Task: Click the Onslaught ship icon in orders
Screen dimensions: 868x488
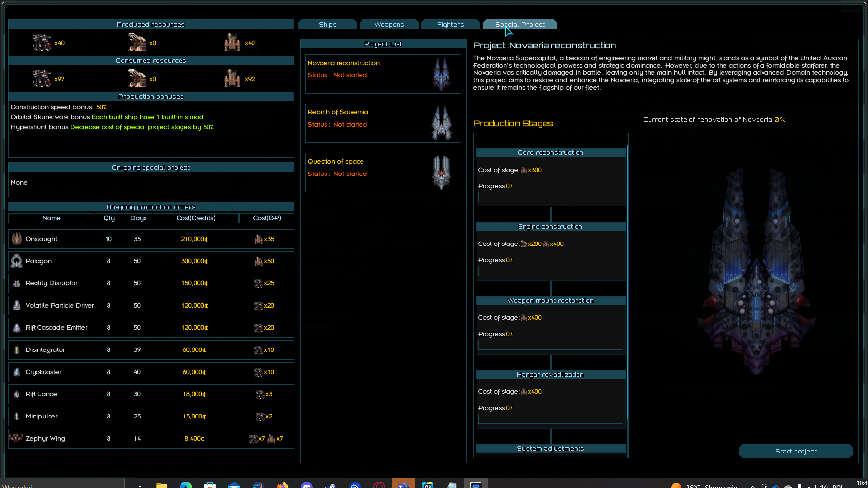Action: [17, 239]
